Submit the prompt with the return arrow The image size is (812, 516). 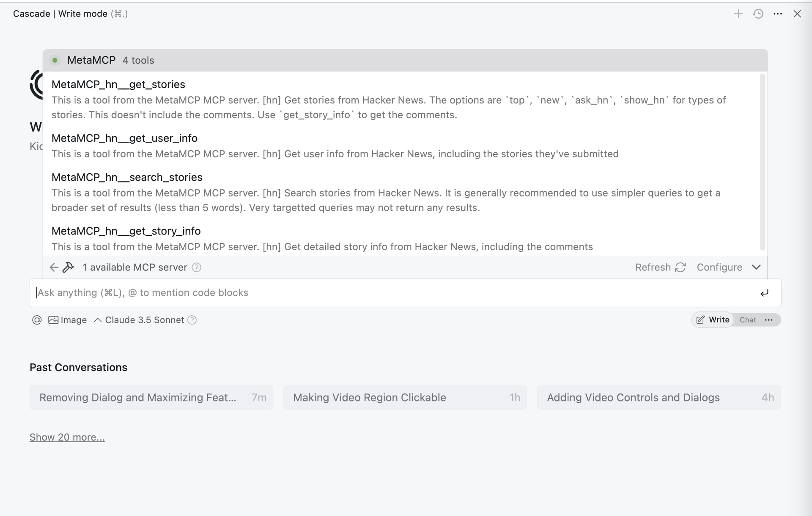764,293
